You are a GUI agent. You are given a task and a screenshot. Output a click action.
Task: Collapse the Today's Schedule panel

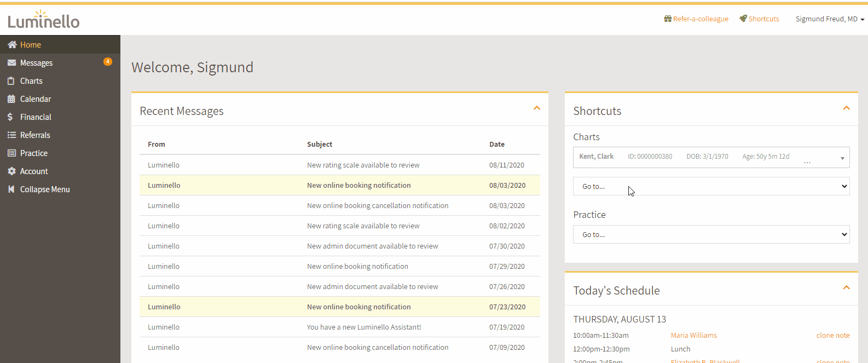pyautogui.click(x=847, y=287)
